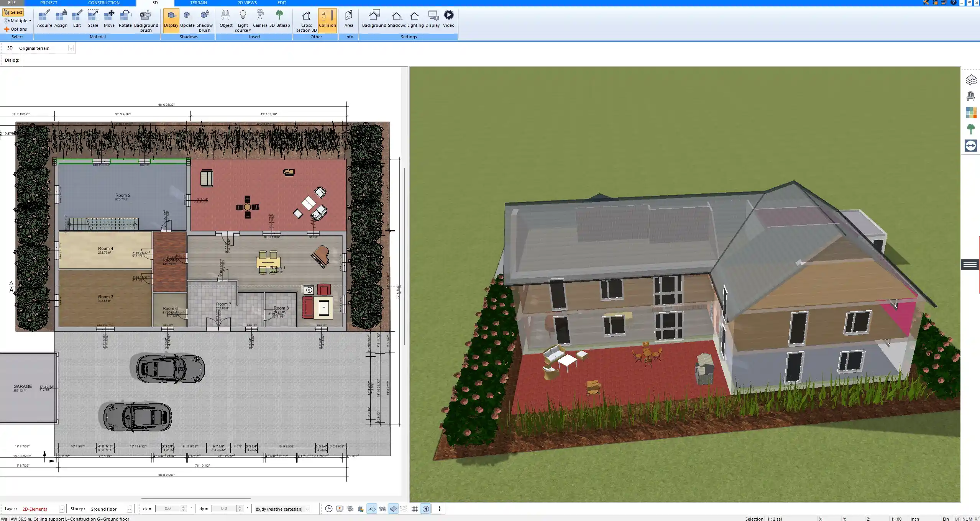Open the FILE menu
This screenshot has width=980, height=521.
11,3
